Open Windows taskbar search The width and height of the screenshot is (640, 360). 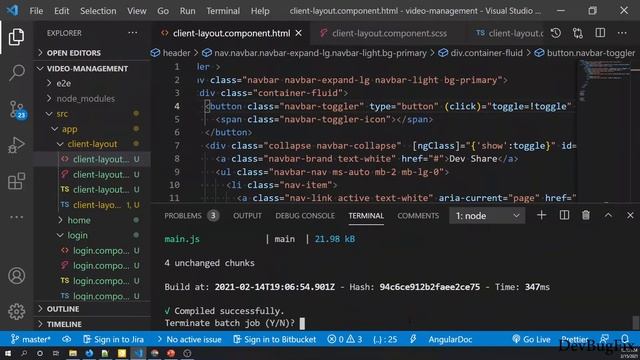(x=24, y=353)
